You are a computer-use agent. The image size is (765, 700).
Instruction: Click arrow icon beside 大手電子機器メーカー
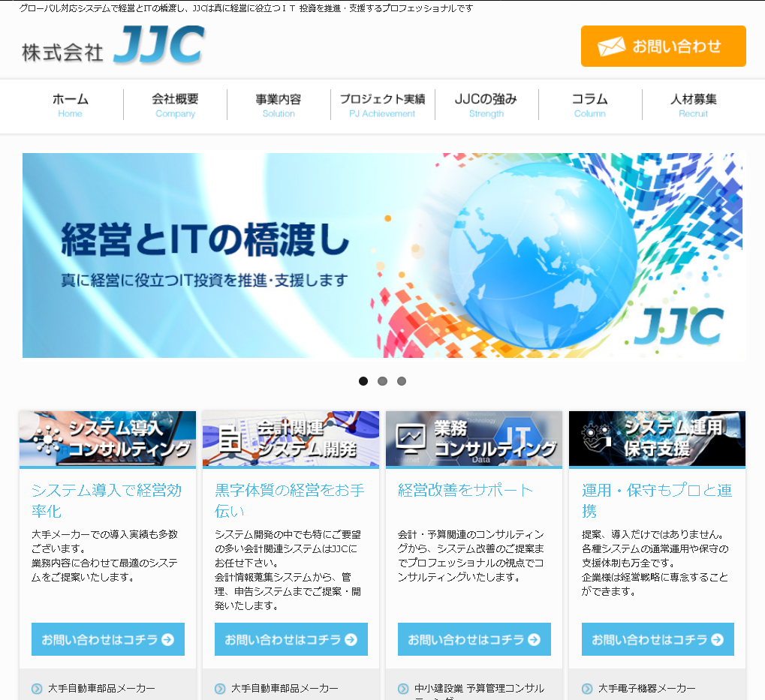[587, 689]
